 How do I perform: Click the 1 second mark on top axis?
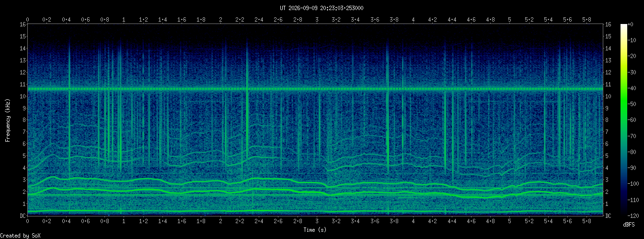pyautogui.click(x=124, y=20)
